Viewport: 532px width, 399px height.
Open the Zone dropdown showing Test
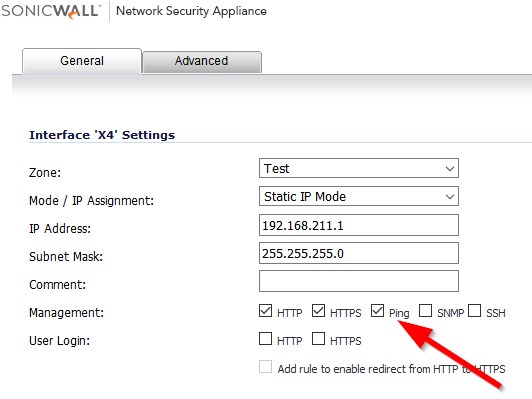(x=359, y=168)
